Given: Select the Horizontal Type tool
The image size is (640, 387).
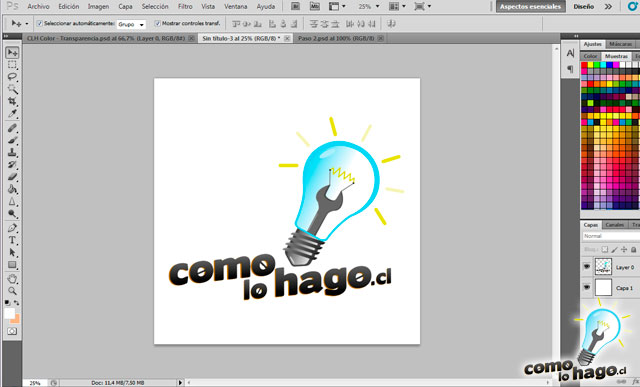Looking at the screenshot, I should click(12, 240).
